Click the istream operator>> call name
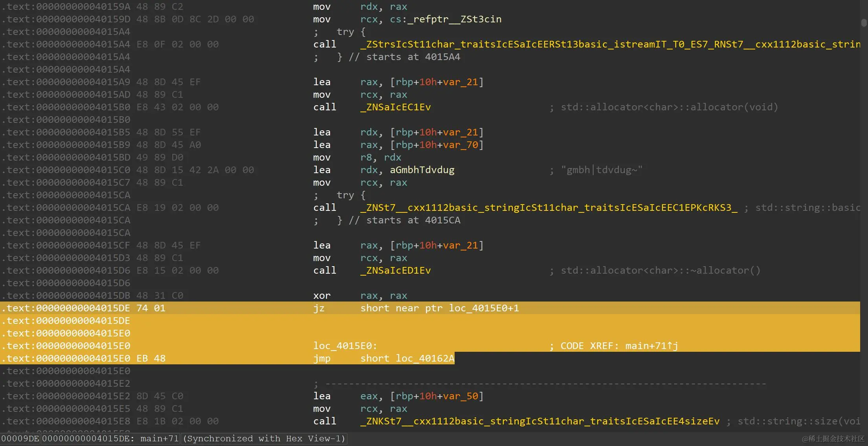 click(609, 44)
